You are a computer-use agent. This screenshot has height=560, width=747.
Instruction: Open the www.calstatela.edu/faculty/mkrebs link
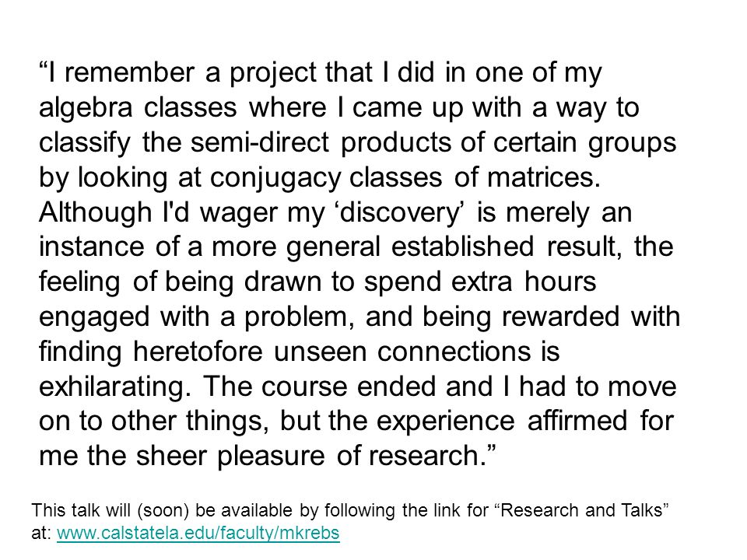tap(198, 533)
